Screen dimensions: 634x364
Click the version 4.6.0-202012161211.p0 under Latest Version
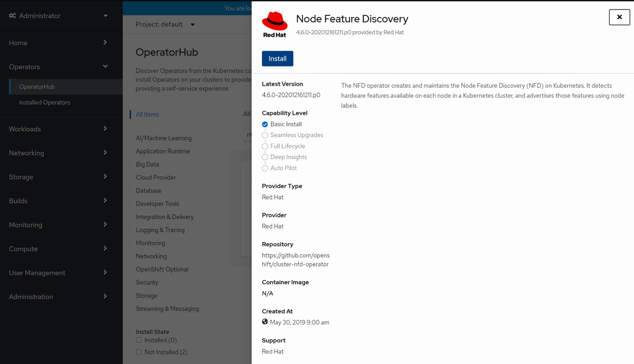point(291,95)
